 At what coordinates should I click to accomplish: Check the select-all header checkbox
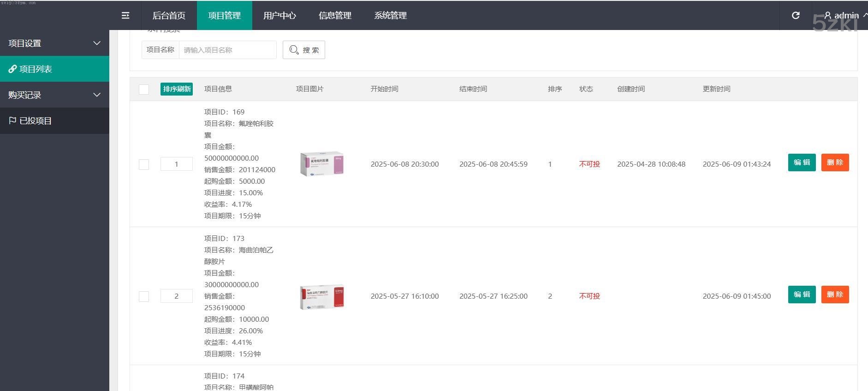pyautogui.click(x=144, y=89)
